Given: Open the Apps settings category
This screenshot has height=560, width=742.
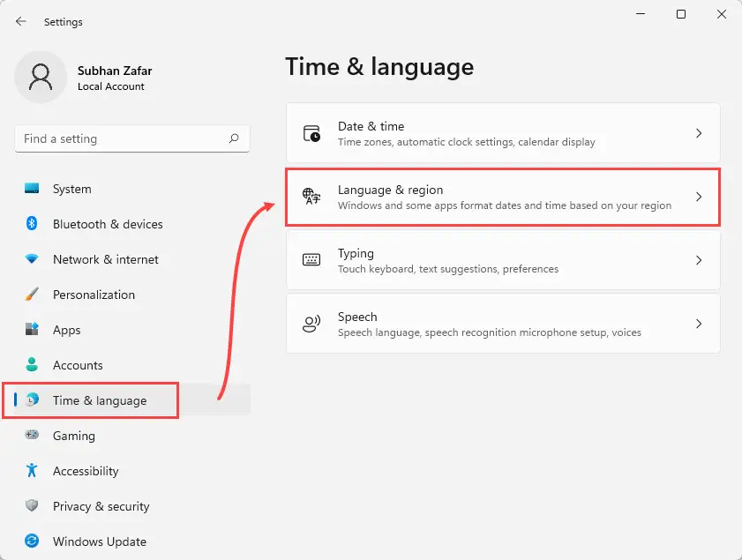Looking at the screenshot, I should tap(132, 330).
